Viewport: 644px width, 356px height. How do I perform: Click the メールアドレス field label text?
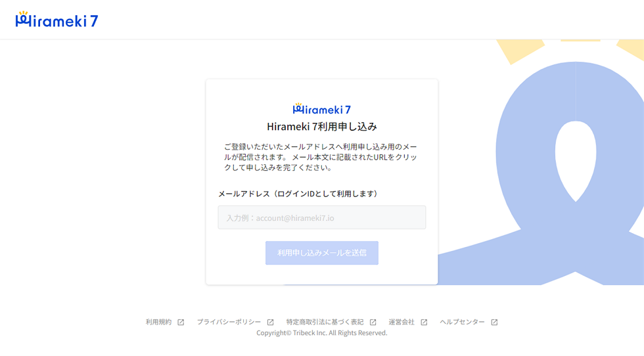(x=300, y=193)
